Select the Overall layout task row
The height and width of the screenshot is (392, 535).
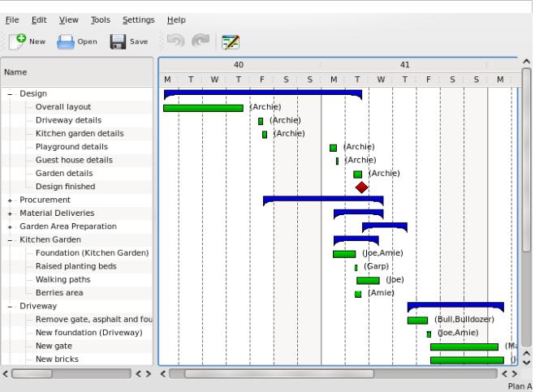[63, 107]
